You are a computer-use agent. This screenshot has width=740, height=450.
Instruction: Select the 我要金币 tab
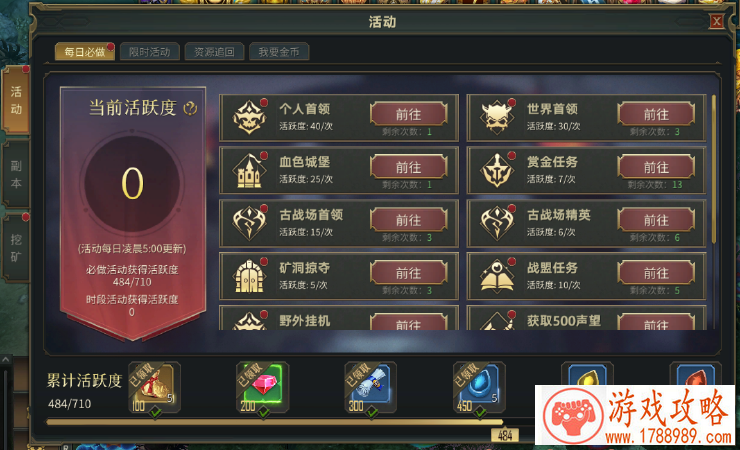279,52
